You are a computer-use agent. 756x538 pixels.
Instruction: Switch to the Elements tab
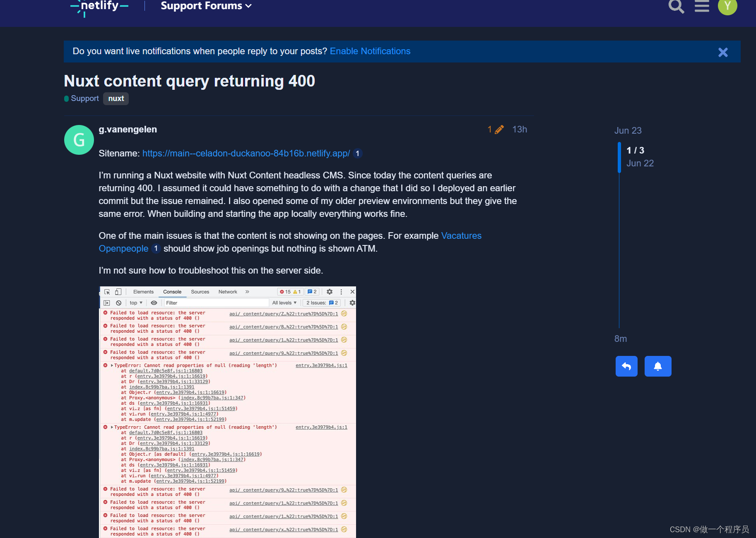143,292
